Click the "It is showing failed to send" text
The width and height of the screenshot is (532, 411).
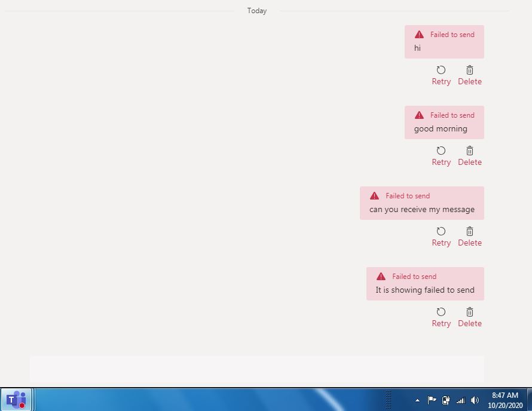(x=425, y=290)
